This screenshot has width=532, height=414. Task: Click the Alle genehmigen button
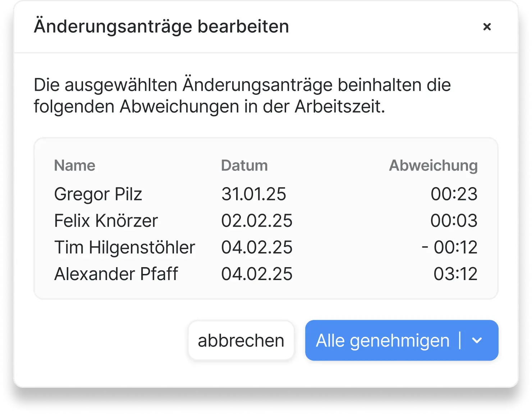pos(382,340)
